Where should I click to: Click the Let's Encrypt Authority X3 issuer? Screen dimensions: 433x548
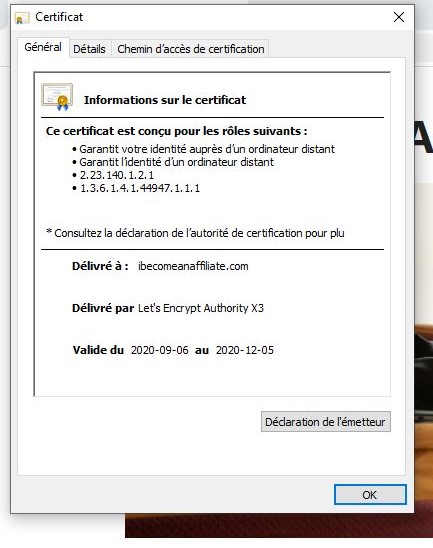coord(201,308)
